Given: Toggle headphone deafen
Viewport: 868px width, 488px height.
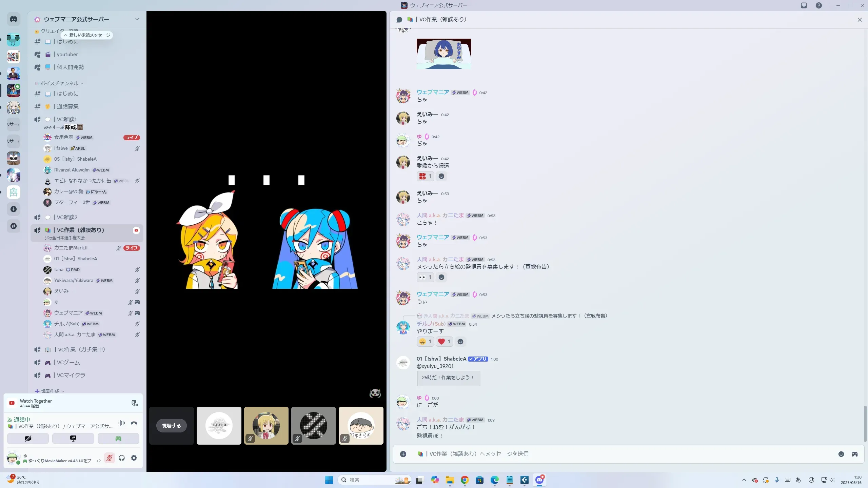Looking at the screenshot, I should coord(122,458).
